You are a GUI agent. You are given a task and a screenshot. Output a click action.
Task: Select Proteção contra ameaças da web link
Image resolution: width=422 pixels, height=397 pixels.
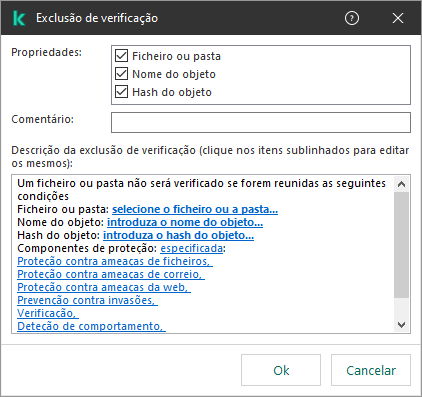[x=104, y=287]
